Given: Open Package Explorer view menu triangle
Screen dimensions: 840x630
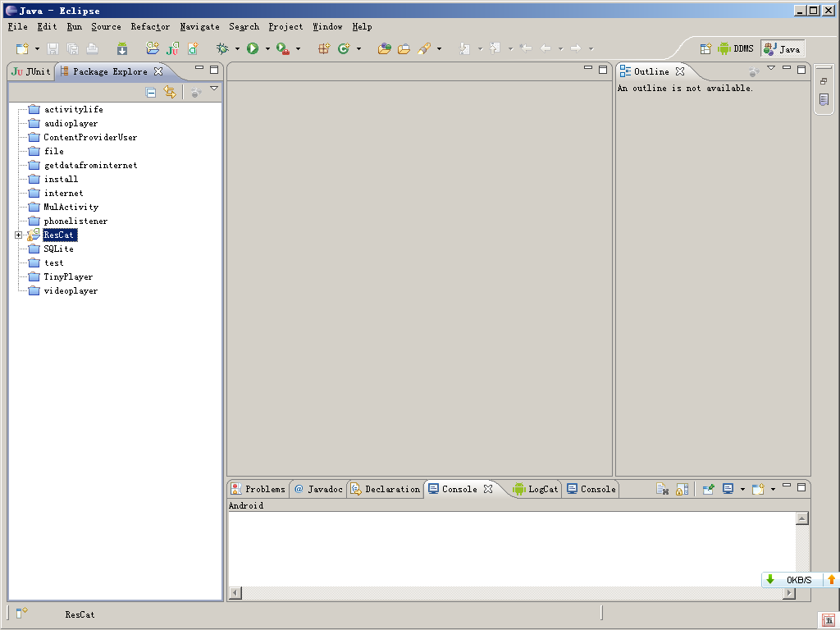Looking at the screenshot, I should [x=214, y=89].
